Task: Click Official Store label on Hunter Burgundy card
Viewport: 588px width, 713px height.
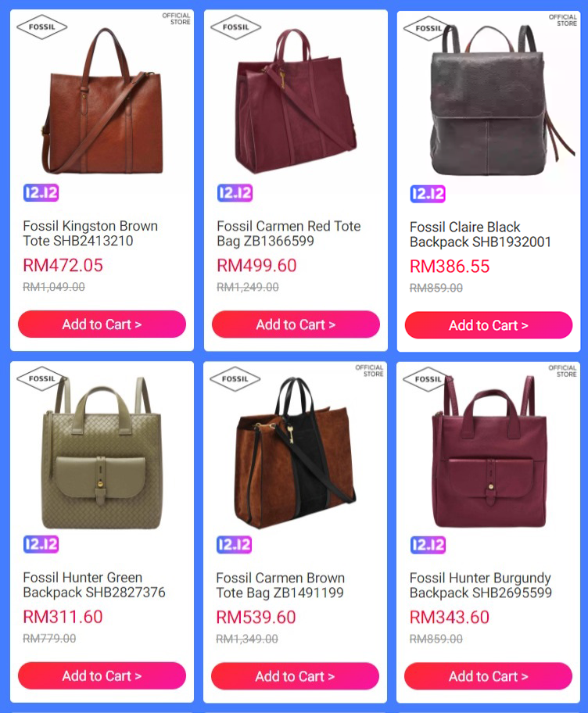Action: (x=562, y=371)
